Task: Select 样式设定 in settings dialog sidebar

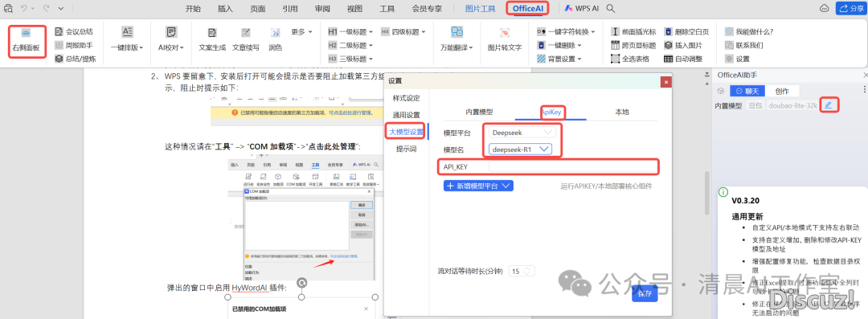Action: 407,98
